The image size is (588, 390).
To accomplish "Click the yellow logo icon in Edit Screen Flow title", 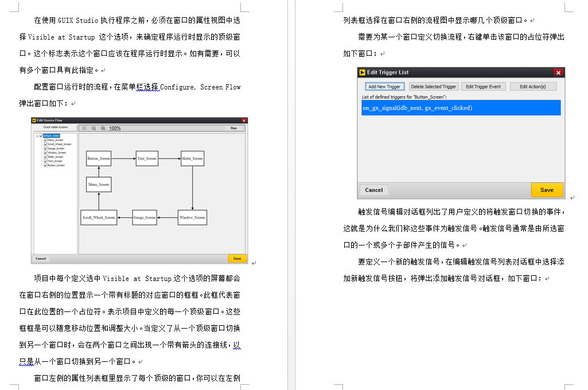I will pyautogui.click(x=34, y=120).
